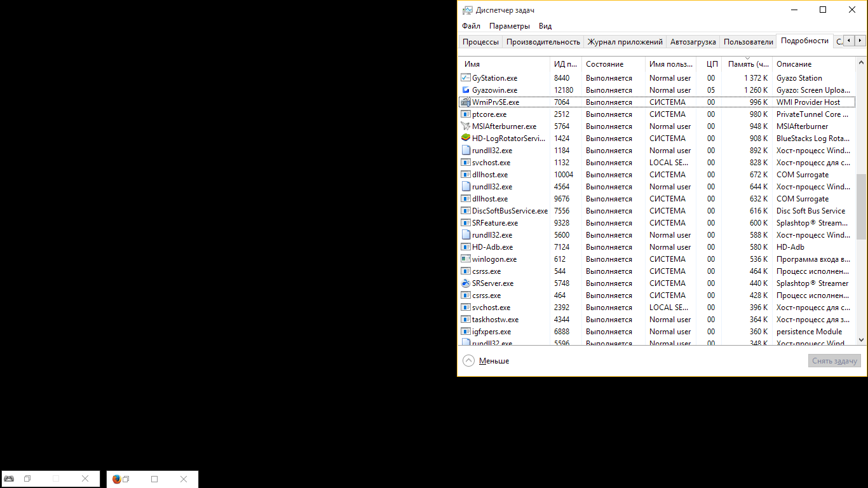Switch to the Производительность tab
Image resolution: width=868 pixels, height=488 pixels.
(x=543, y=42)
